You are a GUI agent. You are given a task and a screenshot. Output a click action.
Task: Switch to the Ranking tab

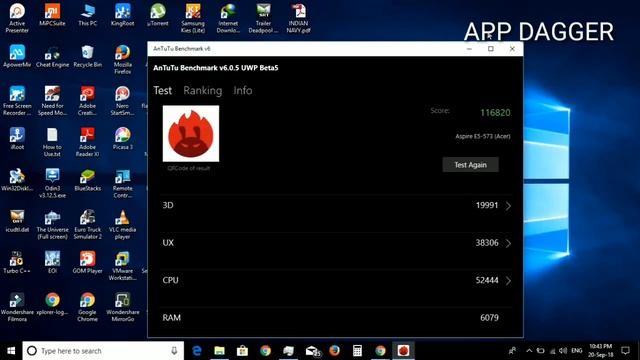[202, 91]
